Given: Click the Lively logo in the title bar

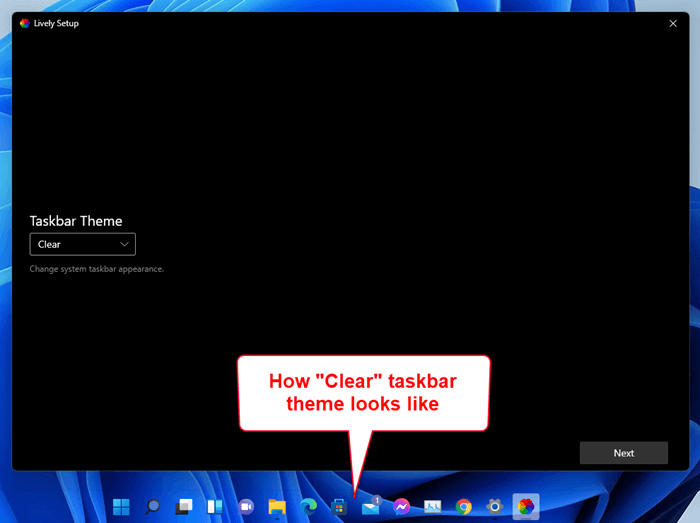Looking at the screenshot, I should point(25,23).
